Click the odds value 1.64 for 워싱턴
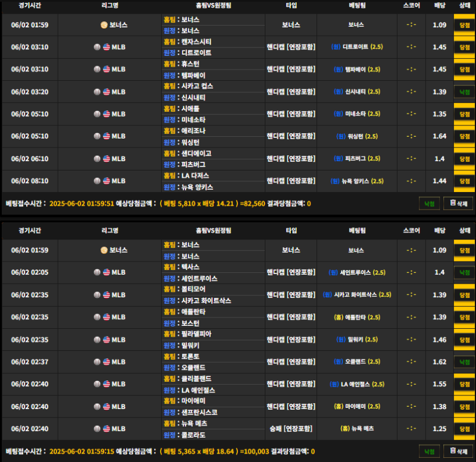The image size is (476, 462). point(440,136)
